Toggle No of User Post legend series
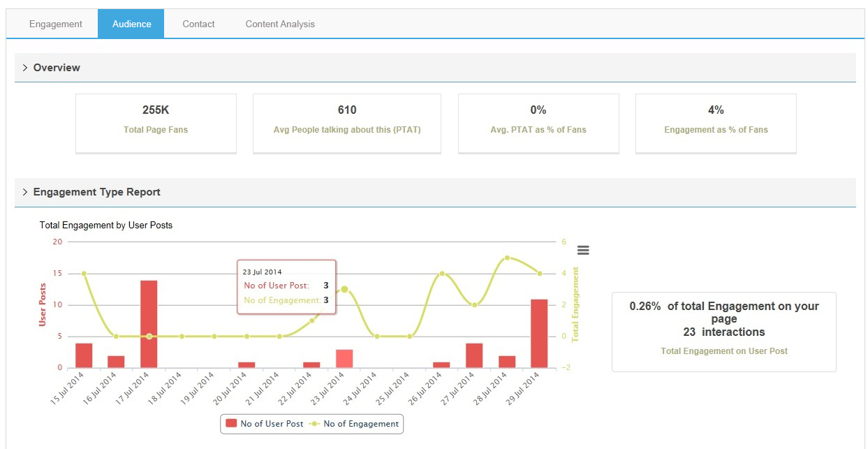The height and width of the screenshot is (449, 868). tap(265, 424)
